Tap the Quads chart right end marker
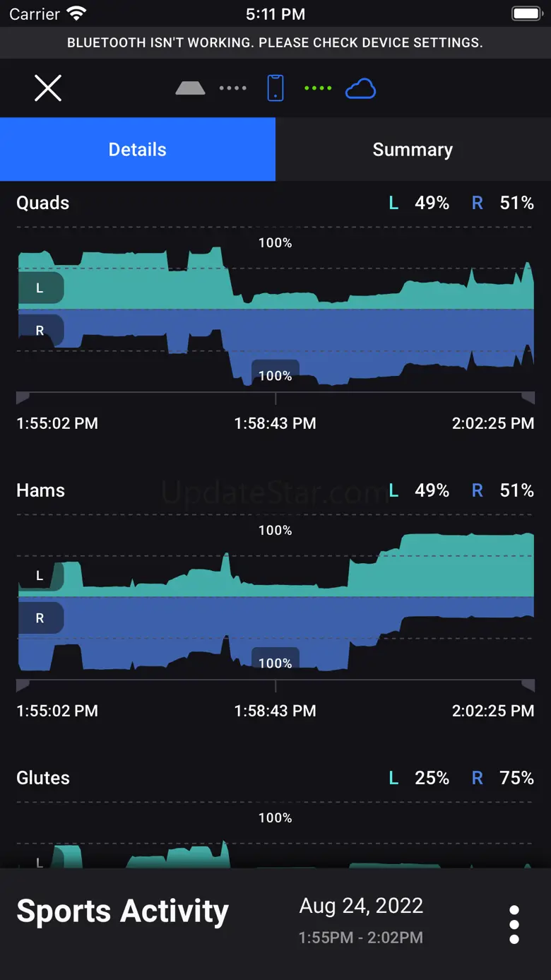The image size is (551, 980). click(528, 399)
